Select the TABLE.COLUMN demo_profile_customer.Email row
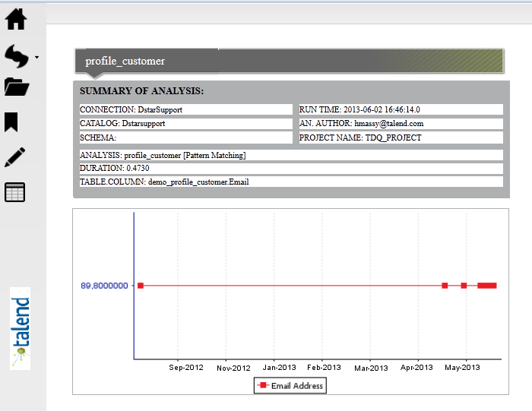Image resolution: width=532 pixels, height=411 pixels. click(290, 182)
